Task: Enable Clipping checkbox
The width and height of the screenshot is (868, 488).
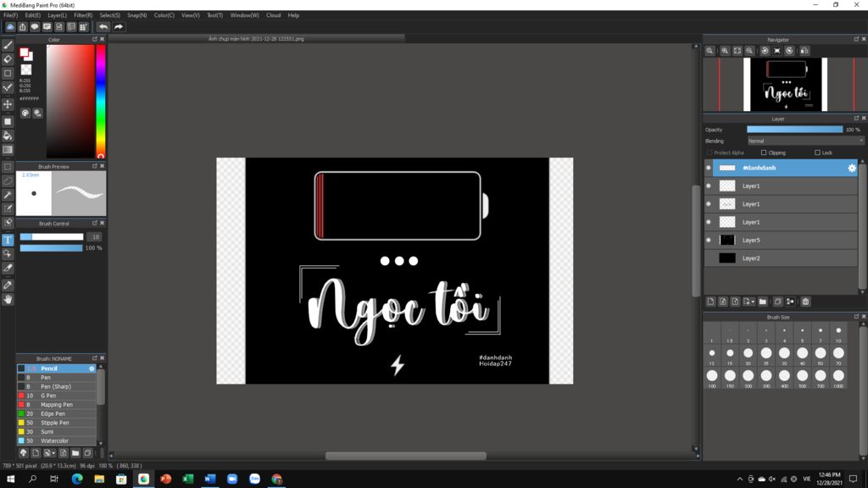Action: point(764,152)
